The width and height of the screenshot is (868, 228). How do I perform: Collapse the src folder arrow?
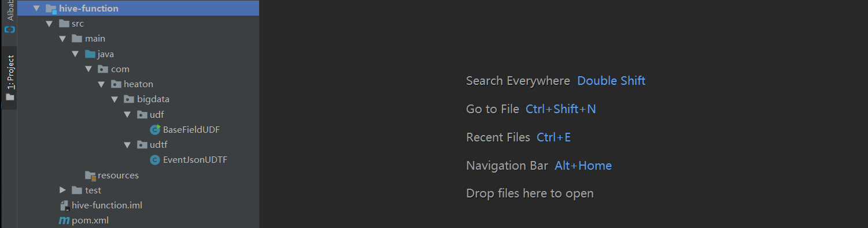click(50, 24)
